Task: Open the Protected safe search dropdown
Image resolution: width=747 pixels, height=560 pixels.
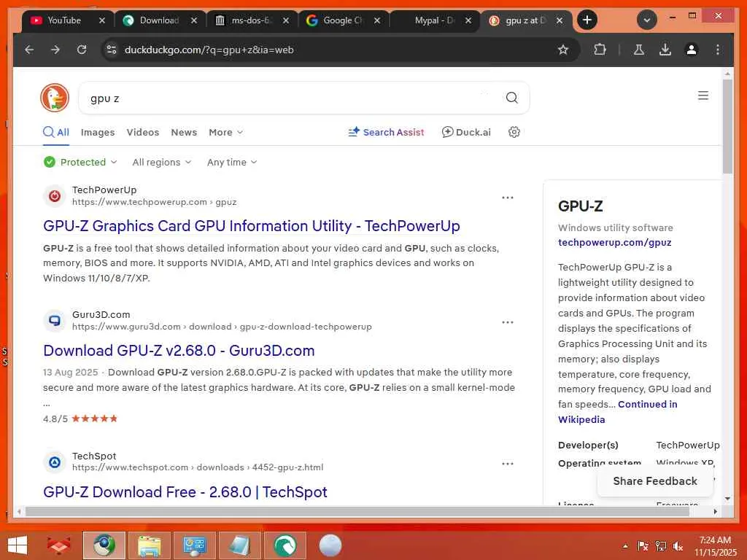Action: 80,162
